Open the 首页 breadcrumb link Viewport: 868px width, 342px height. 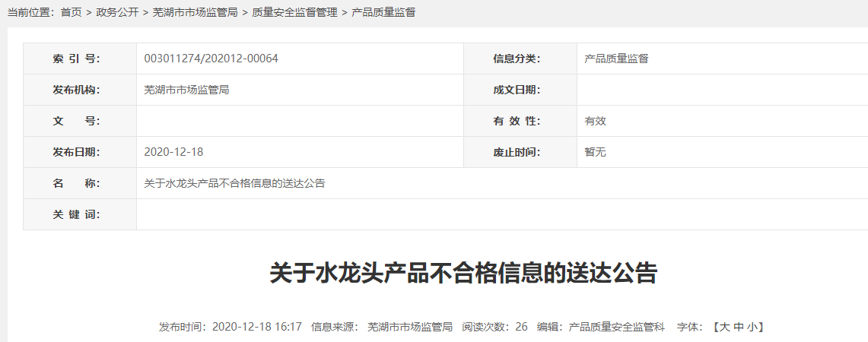(71, 12)
